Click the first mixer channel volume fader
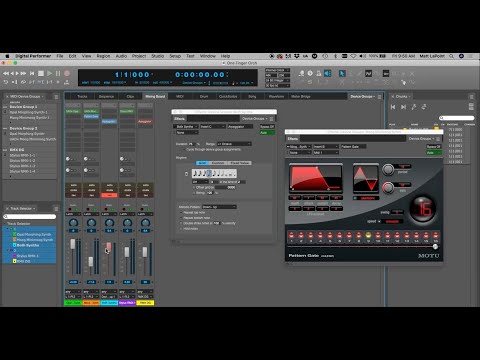The height and width of the screenshot is (360, 480). coord(73,244)
